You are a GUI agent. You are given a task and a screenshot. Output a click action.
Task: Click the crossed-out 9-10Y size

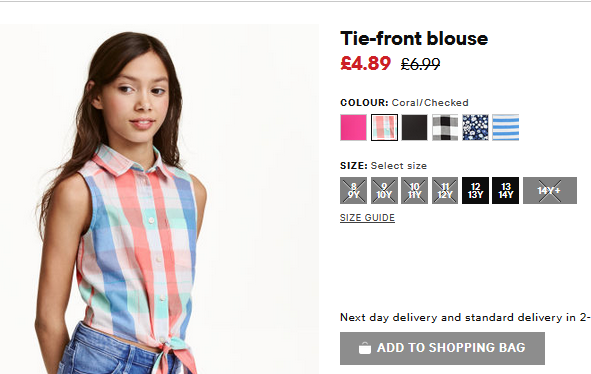384,190
